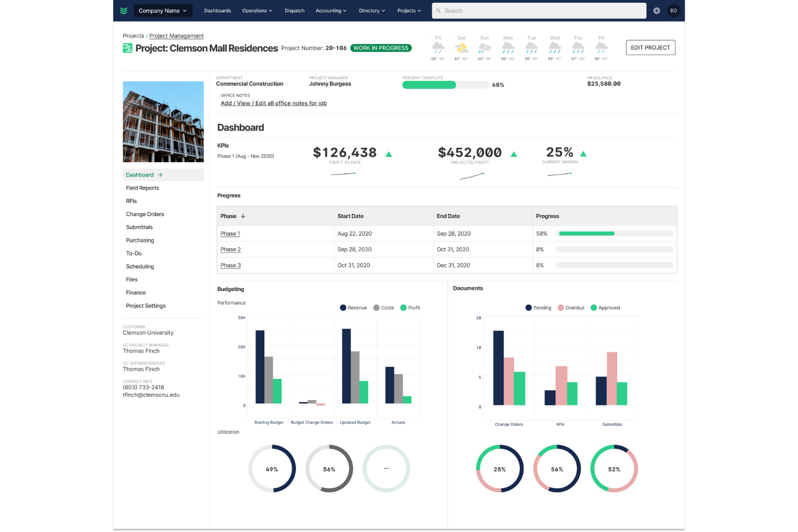The width and height of the screenshot is (798, 532).
Task: Click the Phase column sort arrow
Action: click(x=243, y=216)
